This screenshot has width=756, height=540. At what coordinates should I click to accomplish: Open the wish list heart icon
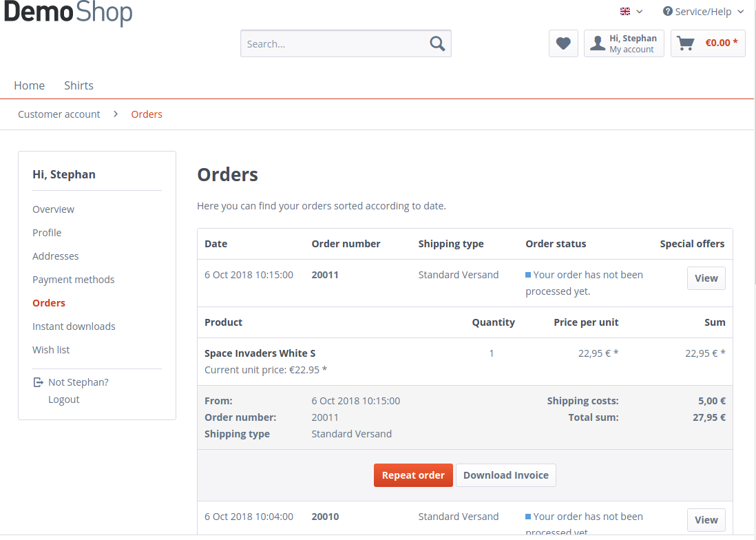[563, 43]
